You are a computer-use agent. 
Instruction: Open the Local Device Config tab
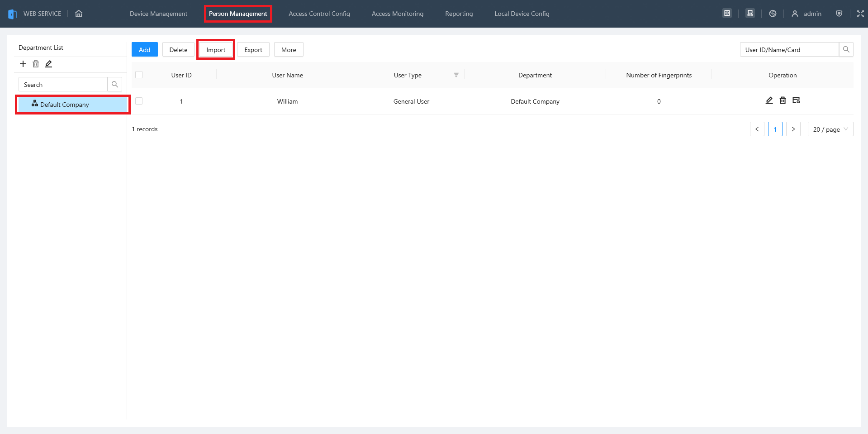[522, 14]
